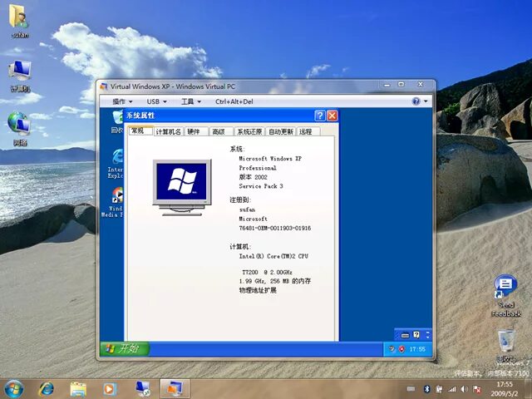Open Windows Media Player taskbar icon
The image size is (532, 399).
pos(110,389)
